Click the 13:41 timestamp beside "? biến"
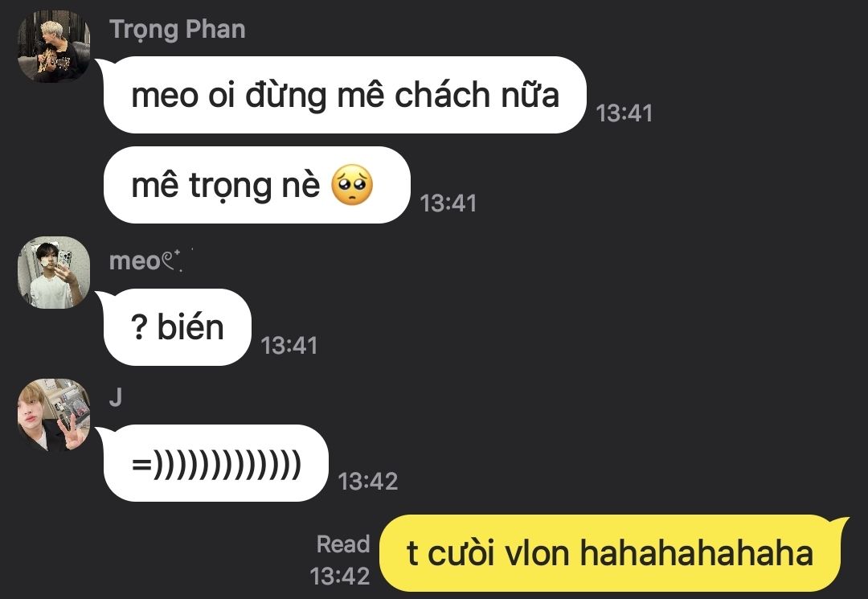The image size is (868, 599). click(289, 346)
